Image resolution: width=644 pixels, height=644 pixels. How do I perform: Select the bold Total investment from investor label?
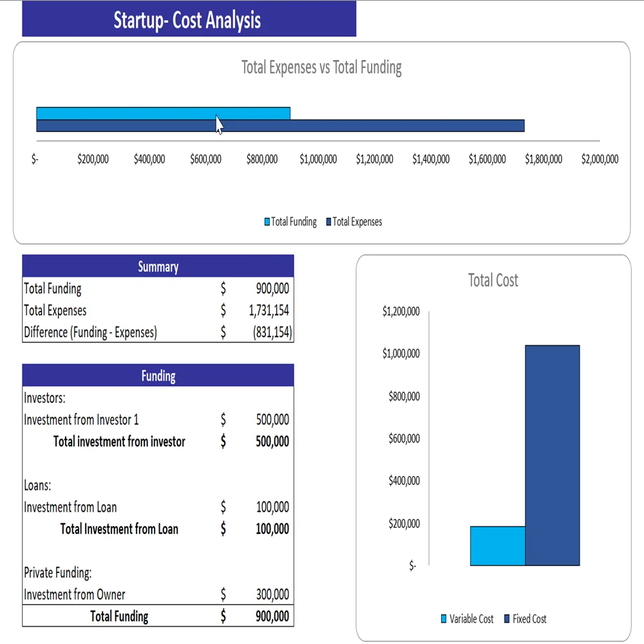pyautogui.click(x=119, y=442)
